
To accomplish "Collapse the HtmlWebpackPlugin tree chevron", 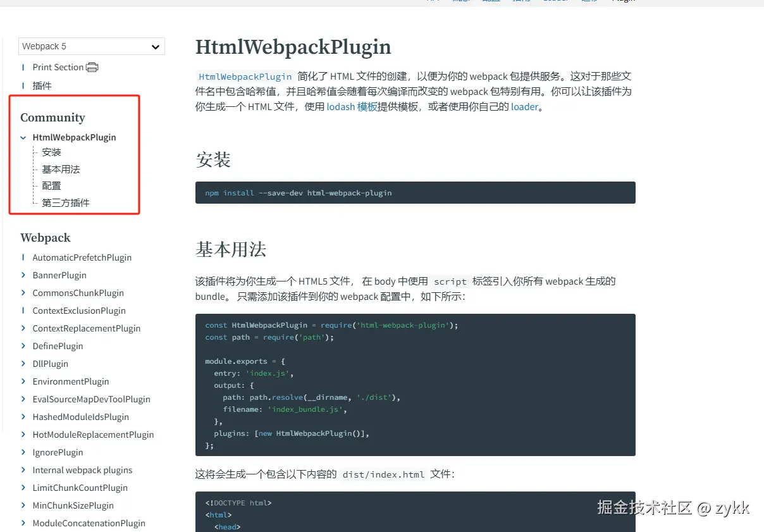I will click(23, 137).
